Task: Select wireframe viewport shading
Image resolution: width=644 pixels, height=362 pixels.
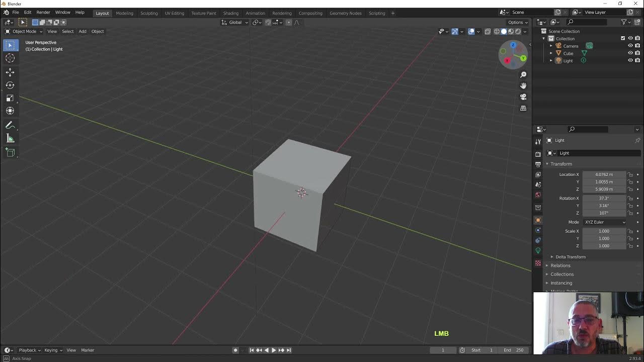Action: click(497, 31)
